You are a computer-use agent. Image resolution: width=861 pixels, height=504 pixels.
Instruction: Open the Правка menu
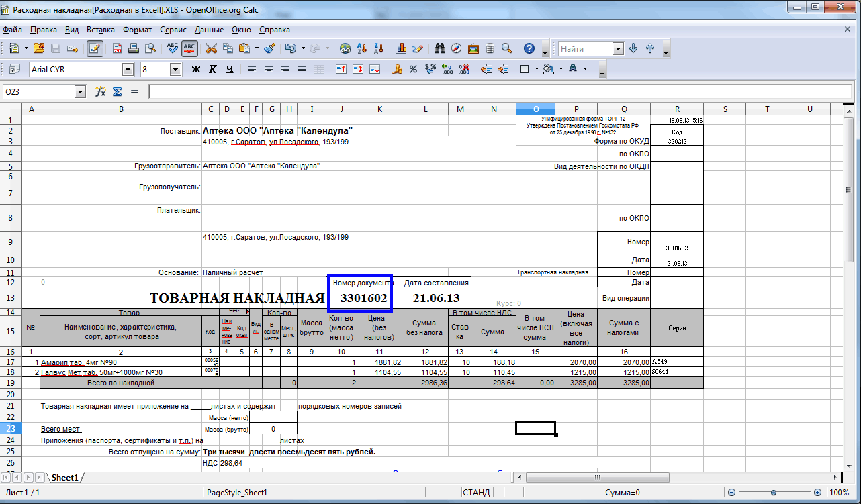(x=44, y=30)
